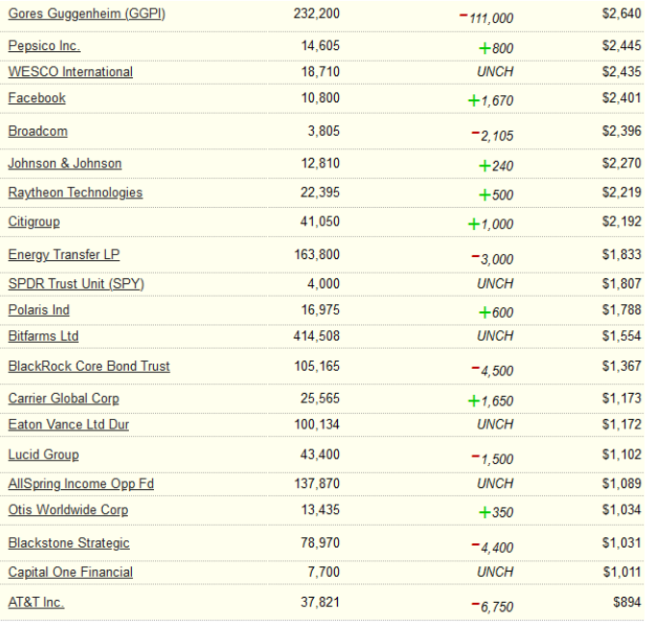Screen dimensions: 672x623
Task: Open the Bitfarms Ltd link
Action: pyautogui.click(x=43, y=336)
